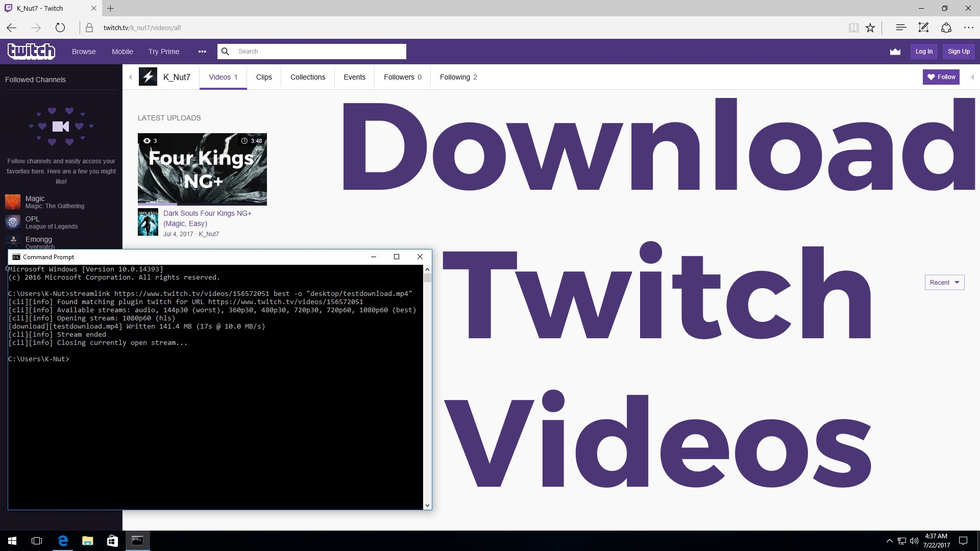Click the OPL channel avatar
Viewport: 980px width, 551px height.
click(x=13, y=222)
